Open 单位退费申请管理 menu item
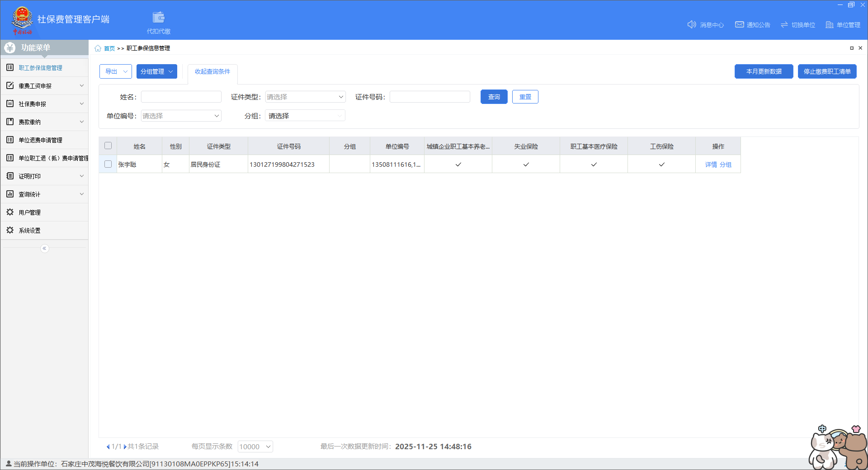This screenshot has width=868, height=470. coord(41,140)
